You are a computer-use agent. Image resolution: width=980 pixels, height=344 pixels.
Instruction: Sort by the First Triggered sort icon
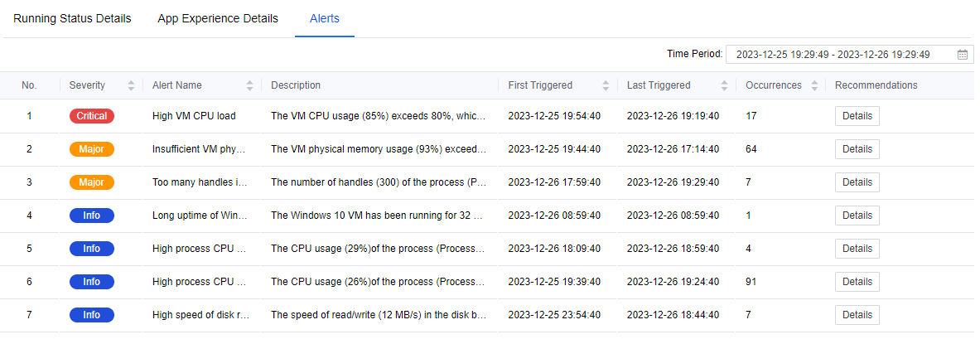pos(606,85)
